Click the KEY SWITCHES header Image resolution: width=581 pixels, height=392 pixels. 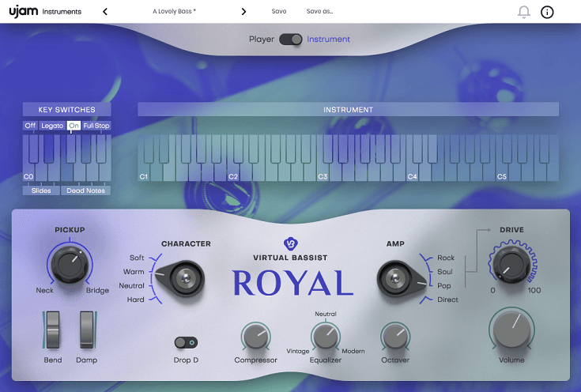click(66, 109)
